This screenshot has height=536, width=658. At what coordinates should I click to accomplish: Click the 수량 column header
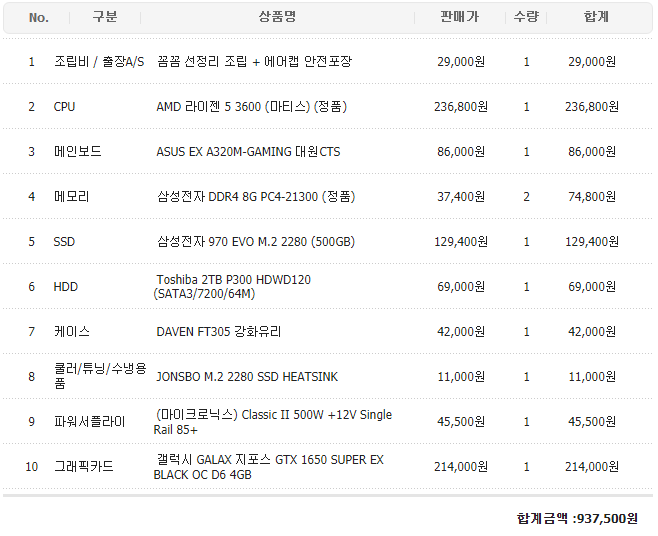526,17
